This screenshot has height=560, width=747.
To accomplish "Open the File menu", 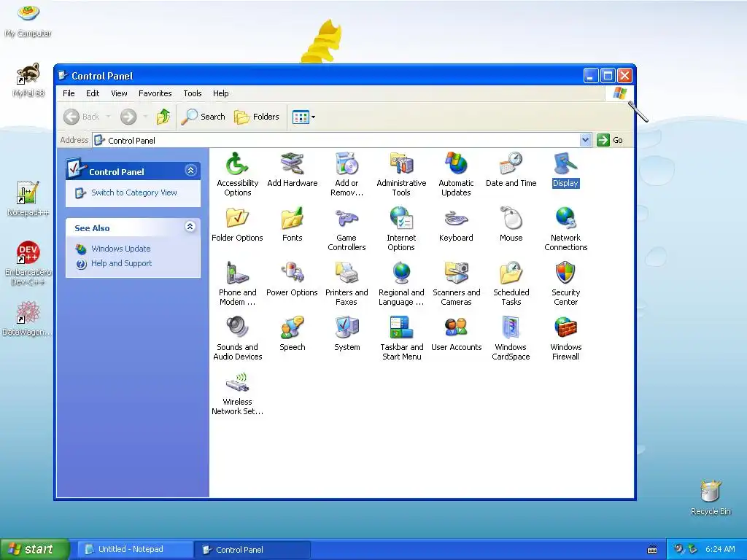I will click(69, 93).
